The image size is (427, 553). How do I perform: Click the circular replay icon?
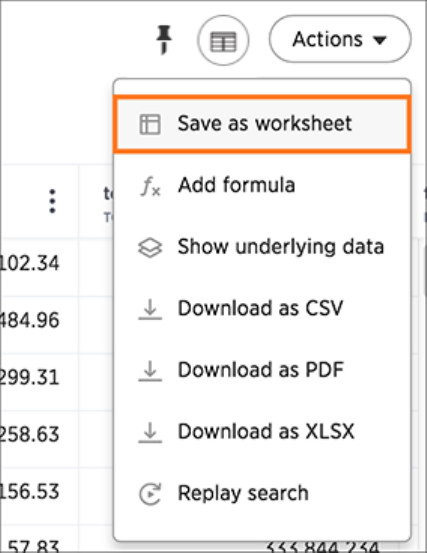click(x=150, y=494)
